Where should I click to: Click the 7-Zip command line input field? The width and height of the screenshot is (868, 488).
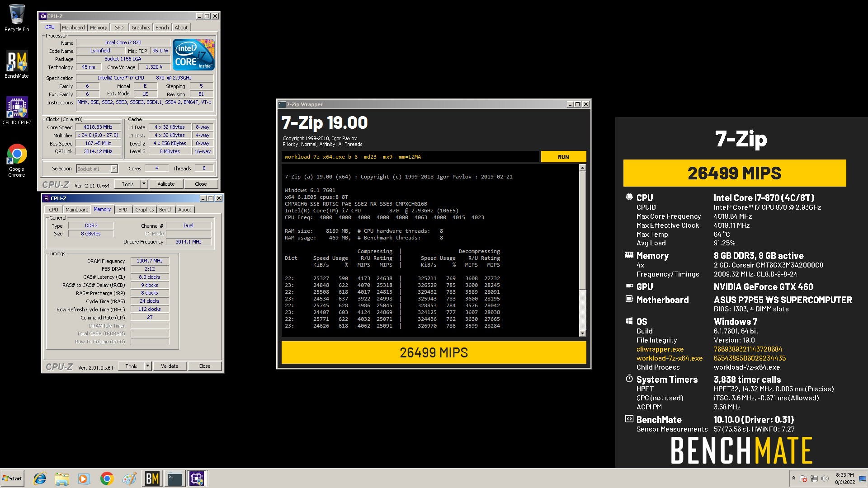pyautogui.click(x=410, y=157)
